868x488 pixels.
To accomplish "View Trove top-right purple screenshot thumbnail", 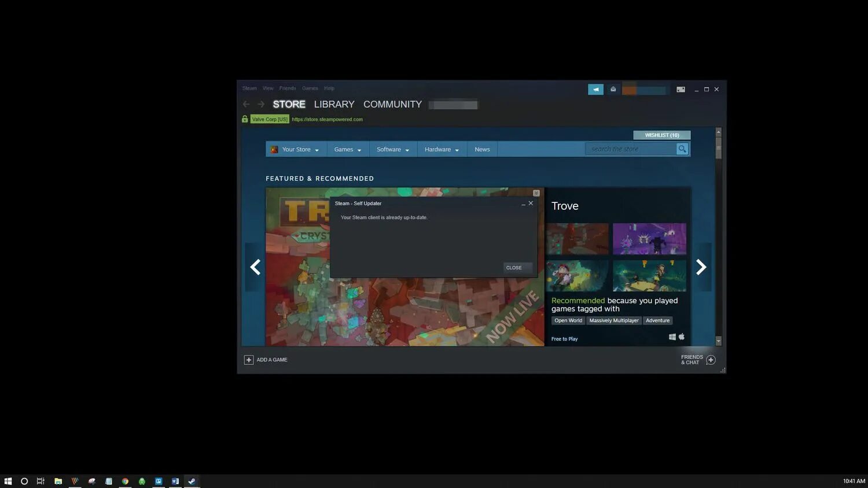I will click(x=649, y=239).
